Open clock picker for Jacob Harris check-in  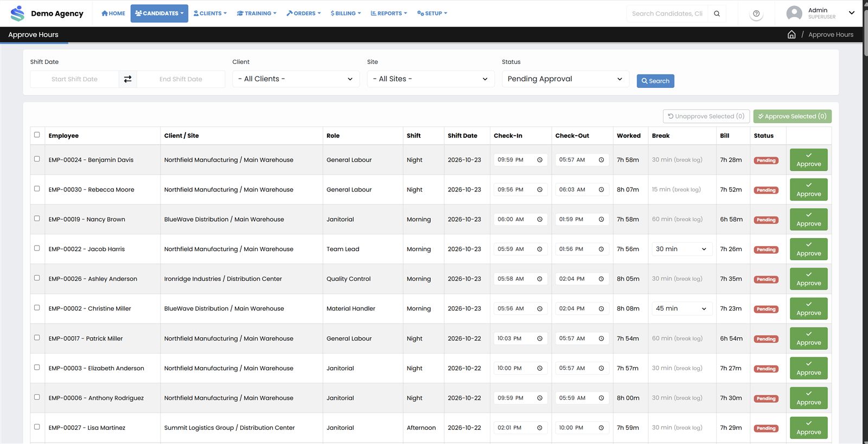[540, 249]
